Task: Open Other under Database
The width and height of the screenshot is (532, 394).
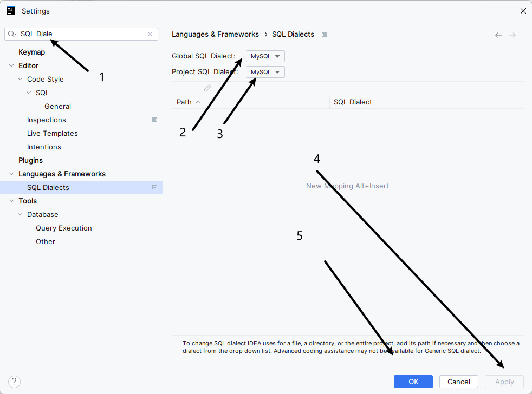Action: point(46,242)
